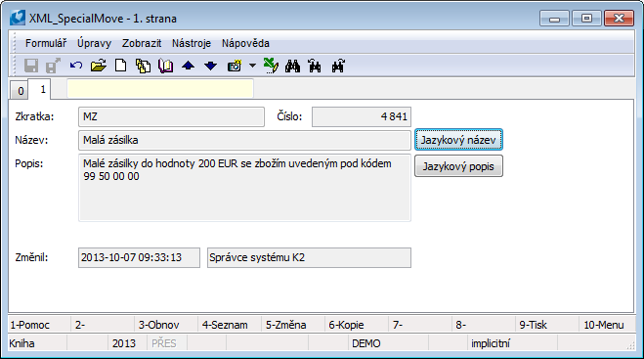This screenshot has height=359, width=644.
Task: Click the K2 application icon in title bar
Action: pyautogui.click(x=18, y=18)
